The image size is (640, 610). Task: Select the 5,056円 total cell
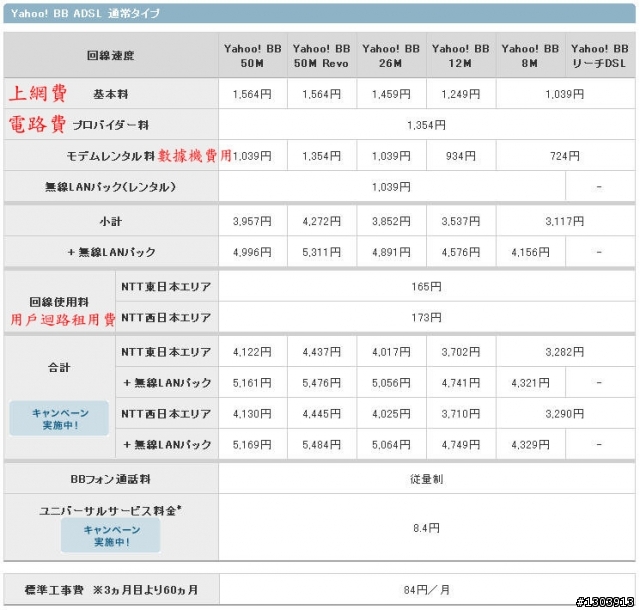[391, 383]
